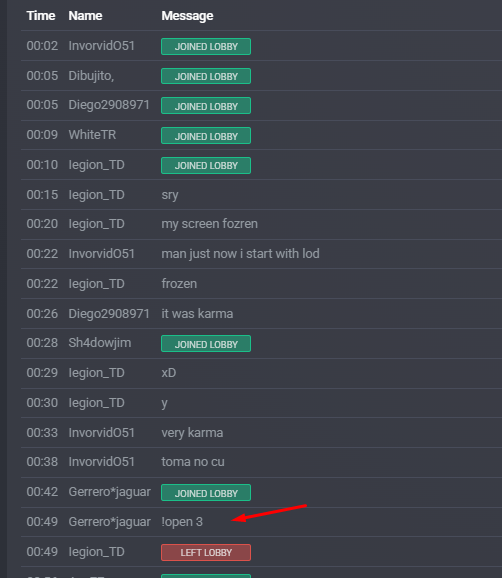Click the 'very karma' message row
The image size is (502, 578).
point(261,432)
